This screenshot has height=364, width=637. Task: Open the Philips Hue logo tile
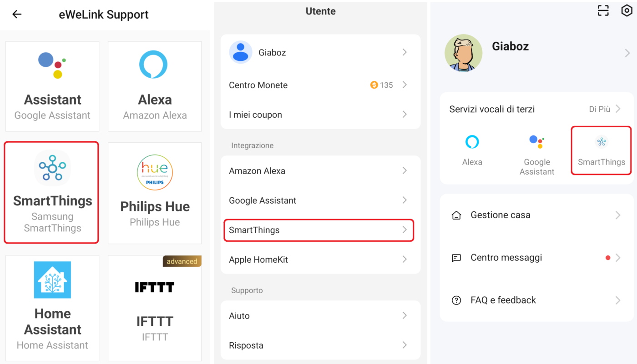click(155, 193)
